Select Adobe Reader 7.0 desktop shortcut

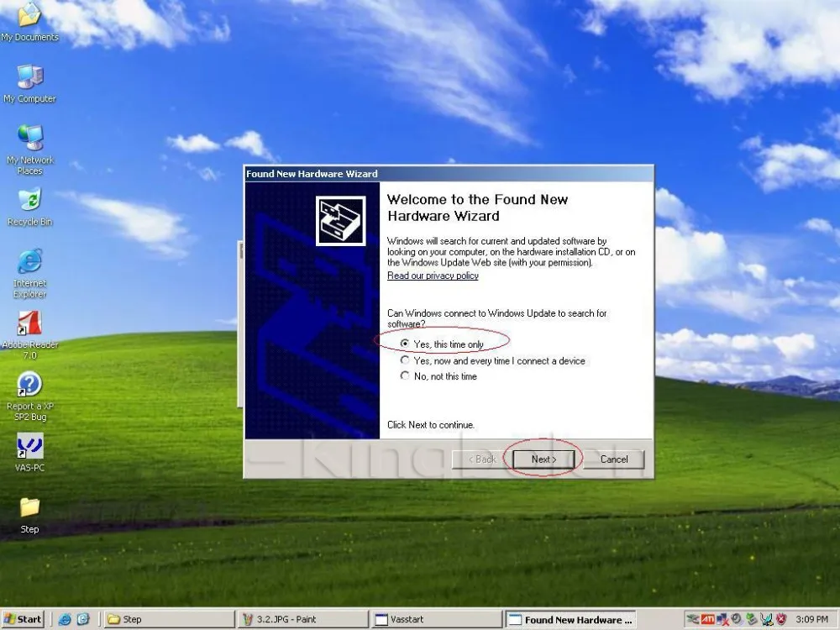coord(29,335)
